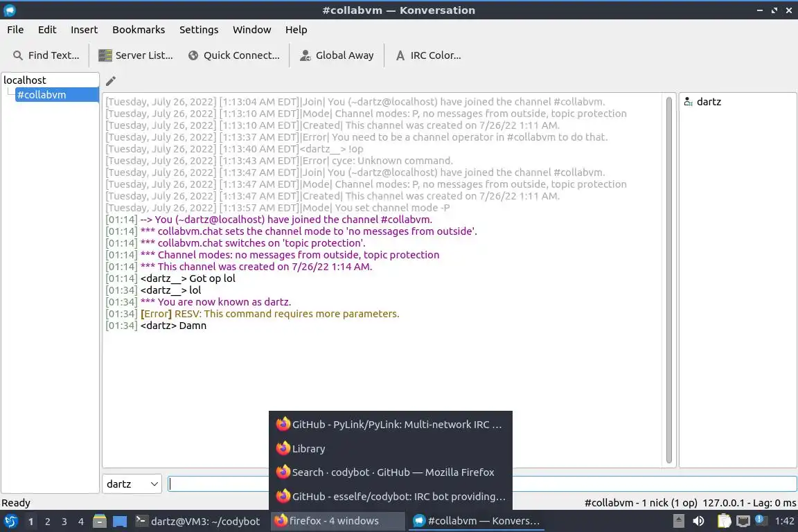Click the Konversation app icon in title bar
This screenshot has width=798, height=532.
(x=10, y=10)
